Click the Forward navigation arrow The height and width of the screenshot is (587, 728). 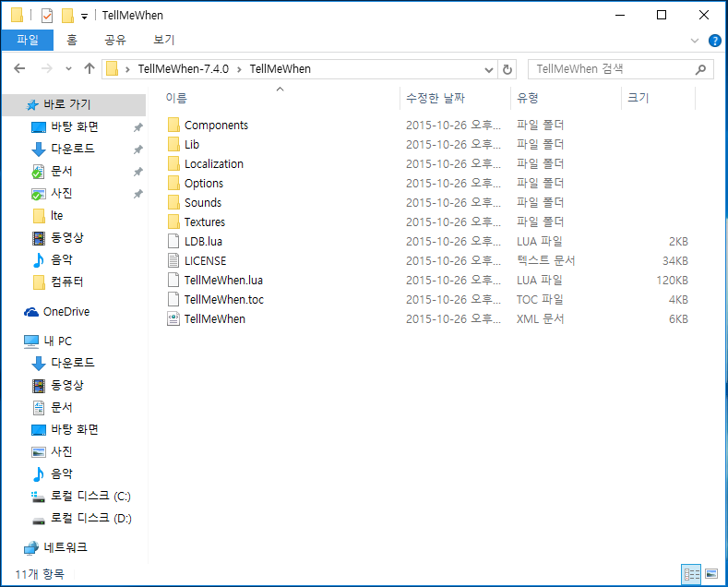(x=47, y=68)
